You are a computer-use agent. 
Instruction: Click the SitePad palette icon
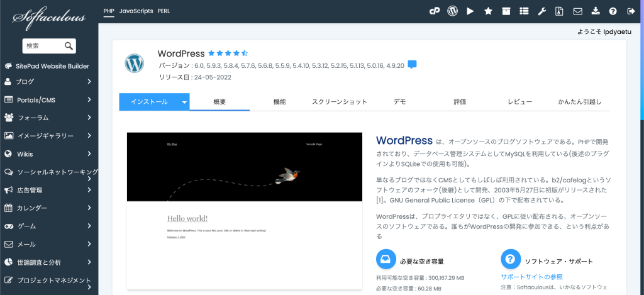pos(8,66)
